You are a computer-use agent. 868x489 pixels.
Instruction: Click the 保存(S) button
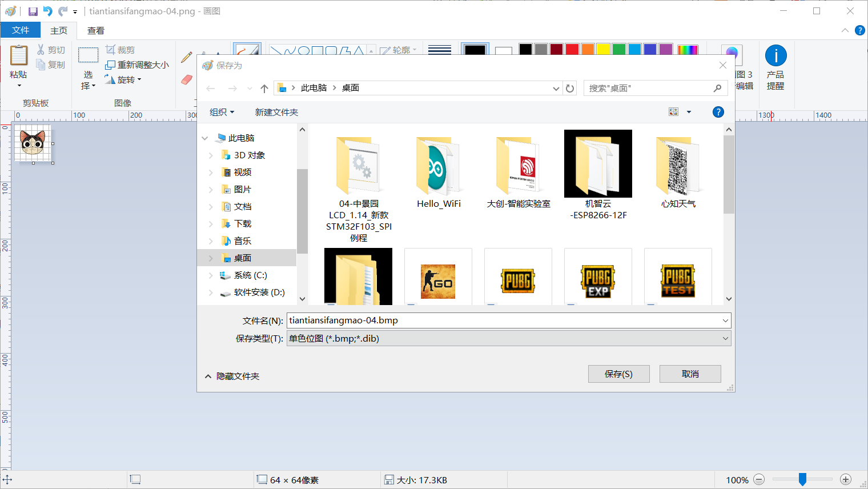pyautogui.click(x=619, y=374)
